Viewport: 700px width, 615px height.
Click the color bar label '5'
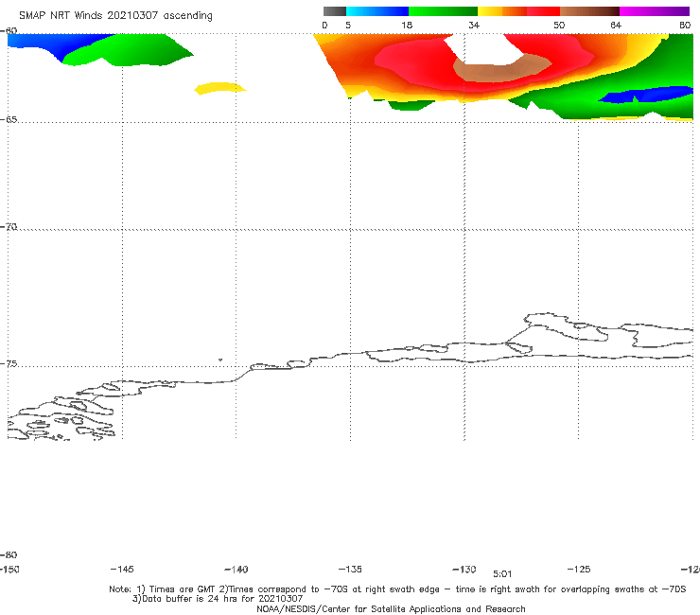[348, 25]
